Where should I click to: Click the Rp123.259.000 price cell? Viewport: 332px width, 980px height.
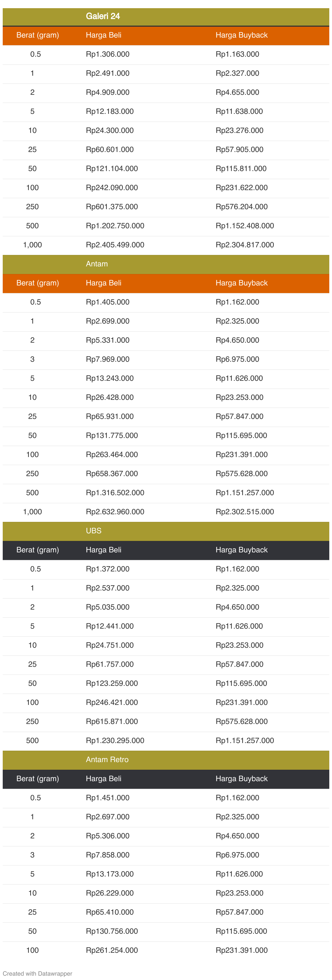[112, 683]
